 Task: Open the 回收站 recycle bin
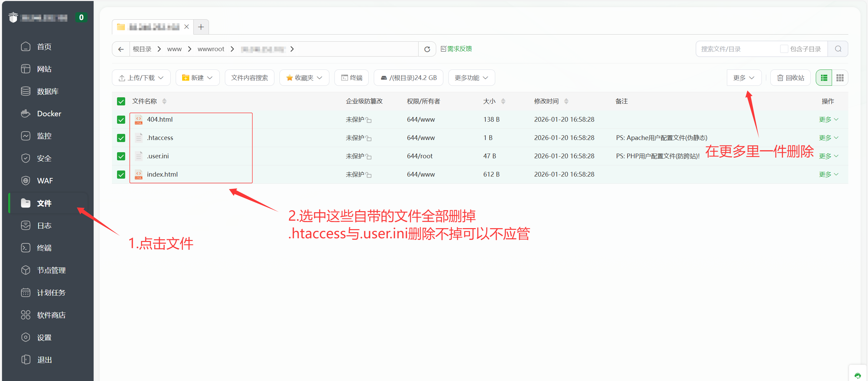pos(791,78)
